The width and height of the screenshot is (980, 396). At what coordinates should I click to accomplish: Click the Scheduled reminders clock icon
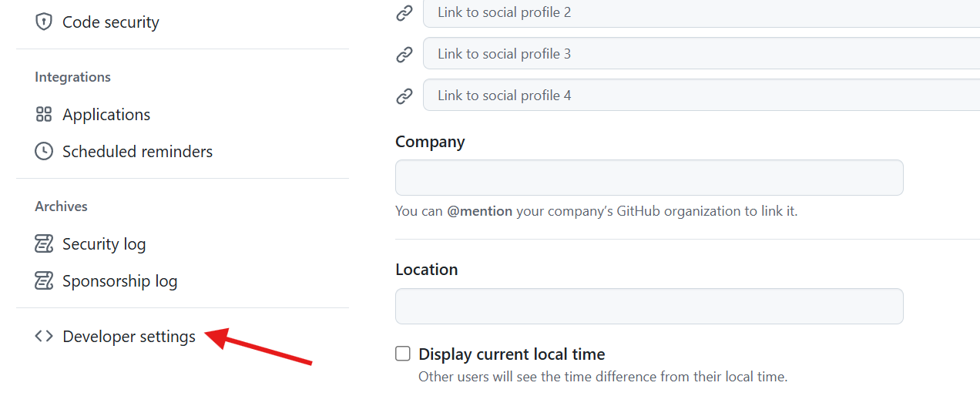44,152
